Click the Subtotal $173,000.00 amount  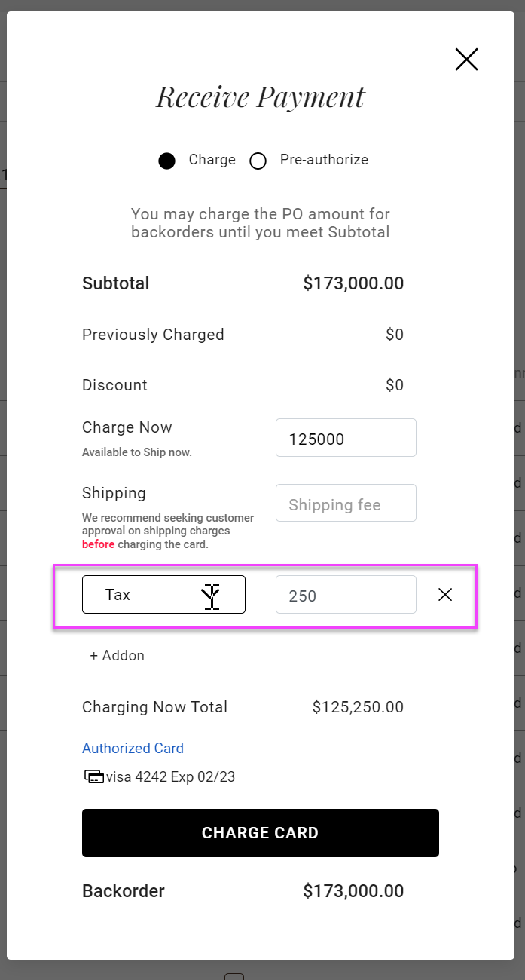[x=353, y=284]
